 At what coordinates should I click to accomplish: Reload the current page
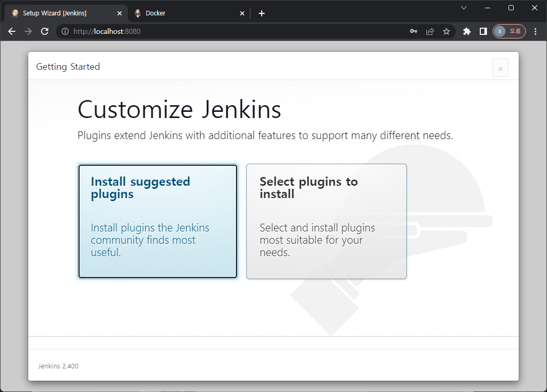point(45,31)
